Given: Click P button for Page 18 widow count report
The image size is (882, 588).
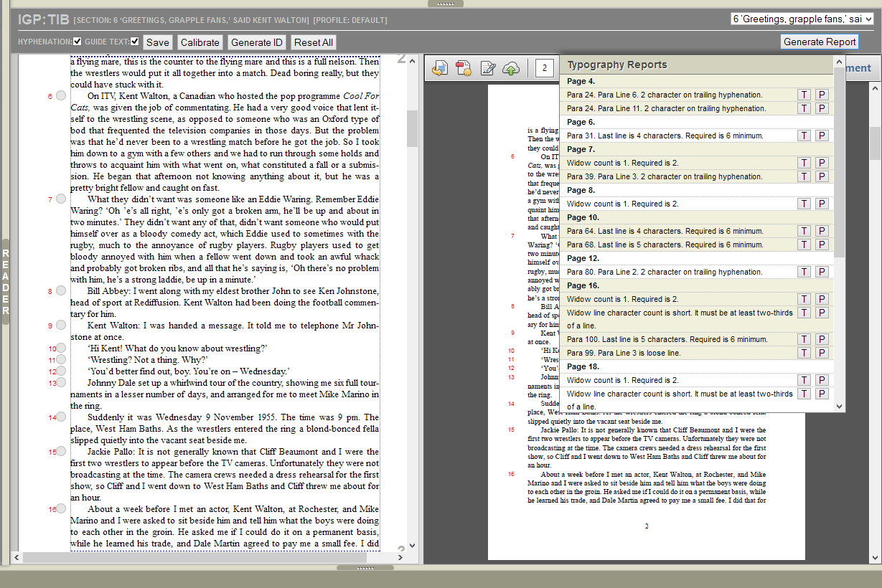Looking at the screenshot, I should point(822,380).
